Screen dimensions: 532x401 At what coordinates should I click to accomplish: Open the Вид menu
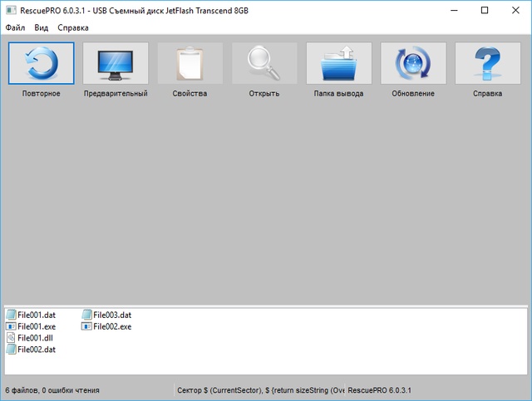click(x=41, y=27)
